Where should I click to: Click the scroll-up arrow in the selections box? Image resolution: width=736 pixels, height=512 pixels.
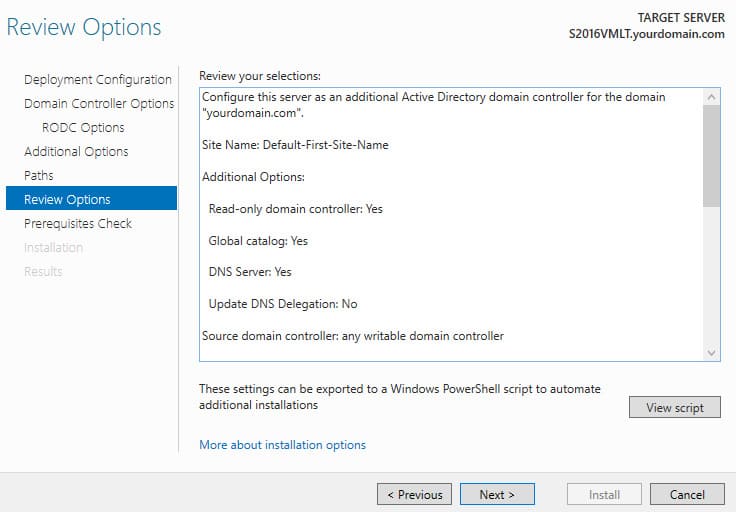(711, 97)
